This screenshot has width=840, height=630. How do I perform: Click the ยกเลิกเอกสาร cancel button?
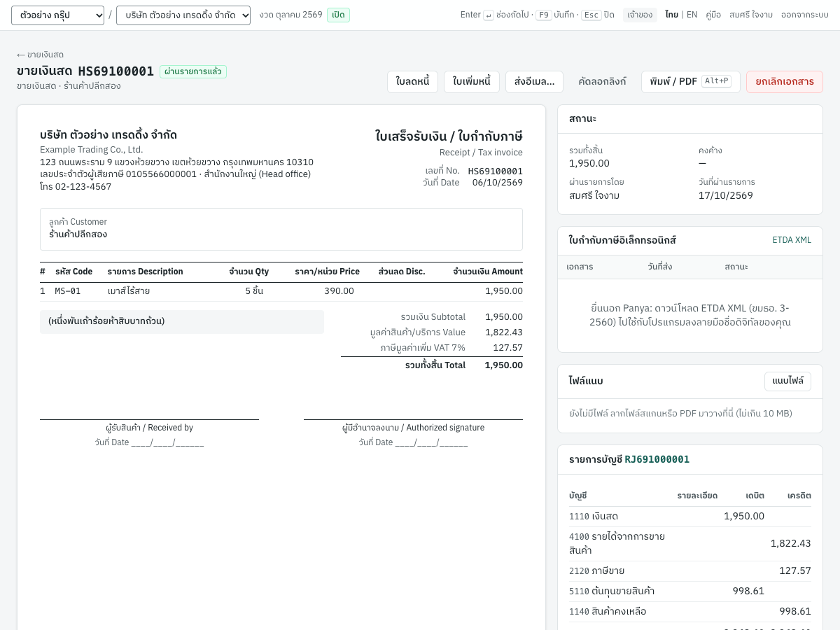pos(784,82)
